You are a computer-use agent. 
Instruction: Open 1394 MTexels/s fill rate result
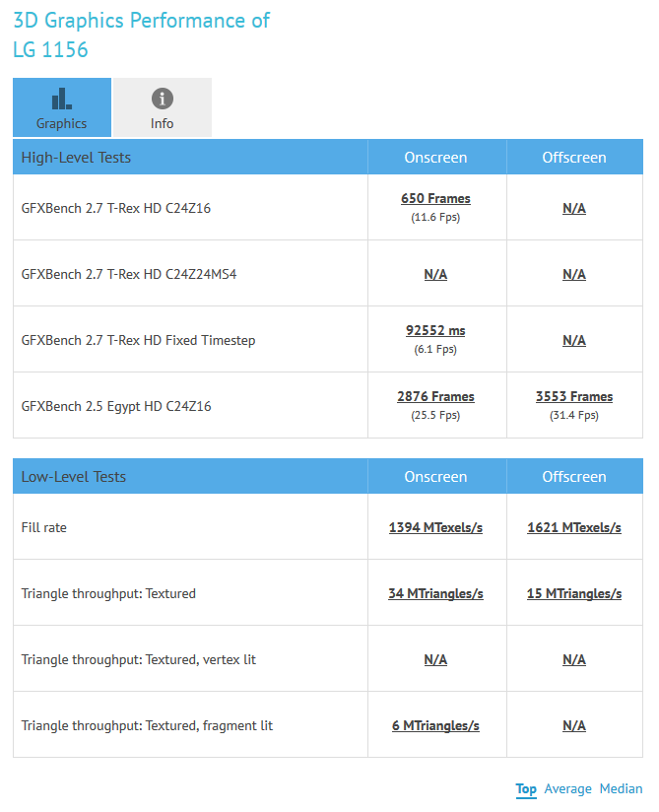[x=435, y=527]
